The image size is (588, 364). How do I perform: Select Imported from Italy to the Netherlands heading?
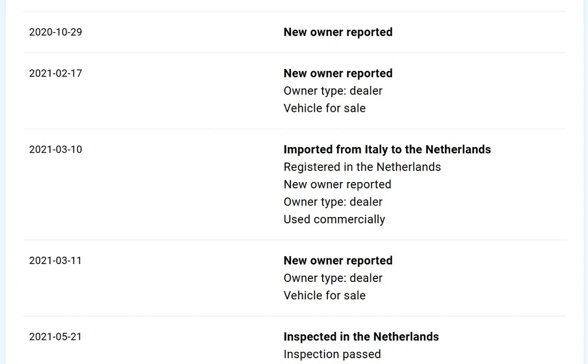[387, 150]
